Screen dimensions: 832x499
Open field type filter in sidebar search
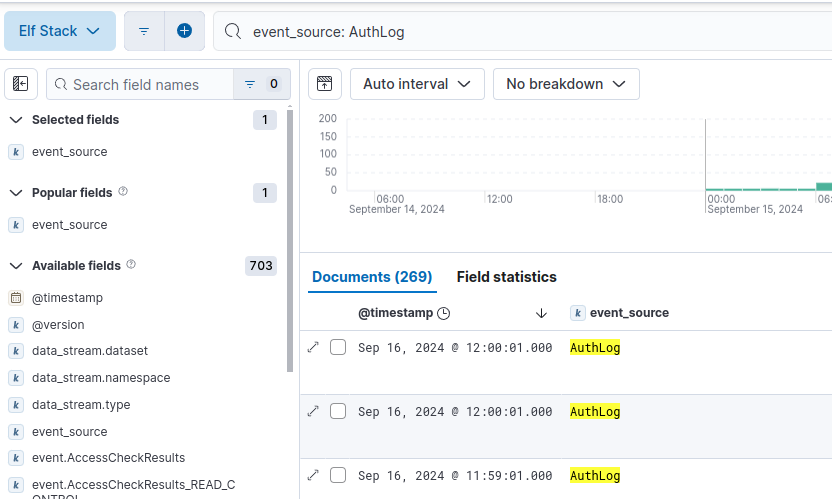coord(262,85)
